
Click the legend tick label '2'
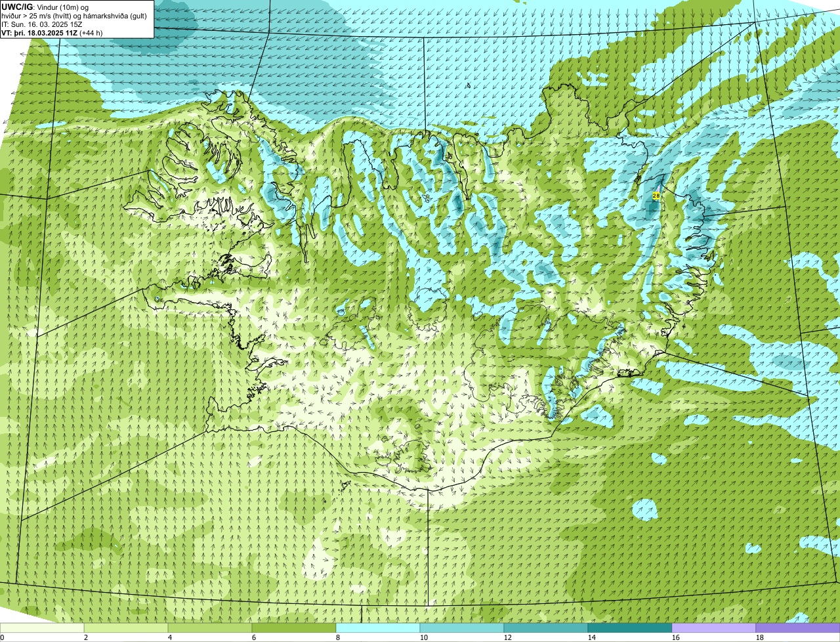[85, 637]
